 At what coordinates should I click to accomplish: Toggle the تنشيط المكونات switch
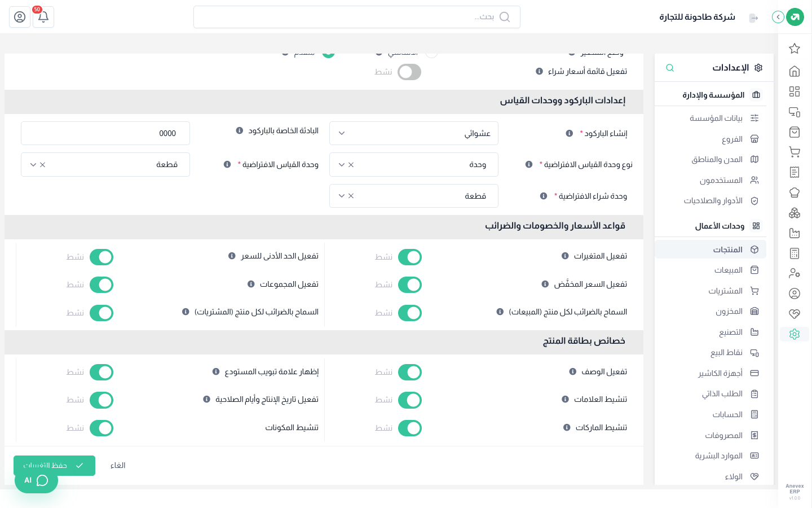point(101,428)
